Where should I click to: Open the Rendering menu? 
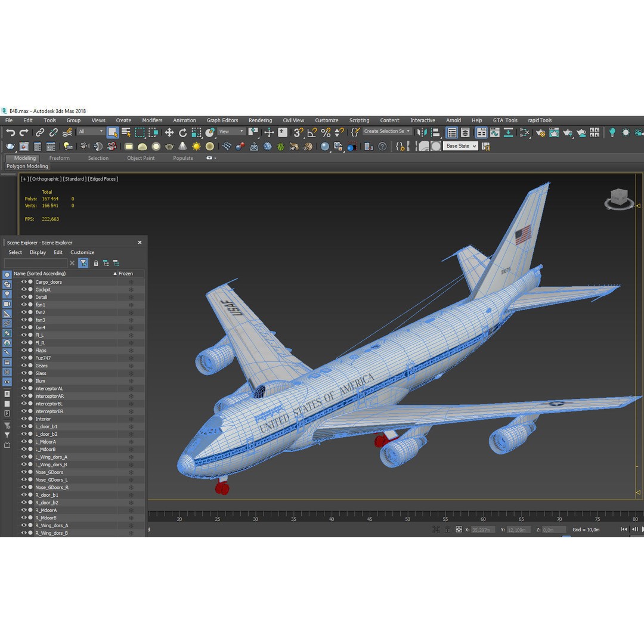pos(260,120)
